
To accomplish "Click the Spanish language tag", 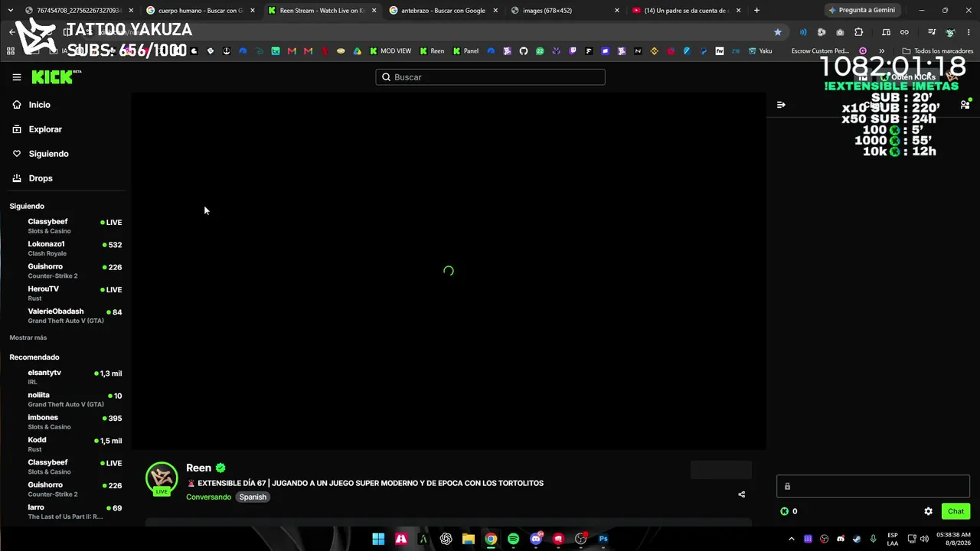I will click(x=253, y=497).
